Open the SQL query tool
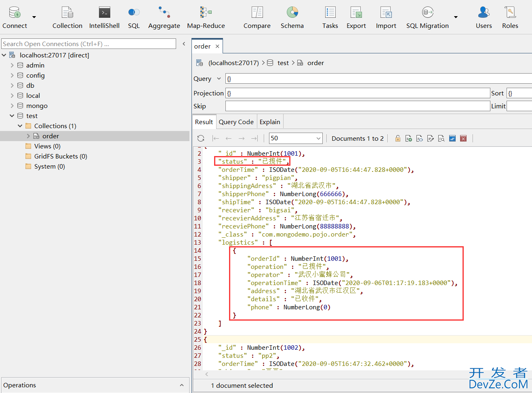The width and height of the screenshot is (532, 393). click(134, 18)
